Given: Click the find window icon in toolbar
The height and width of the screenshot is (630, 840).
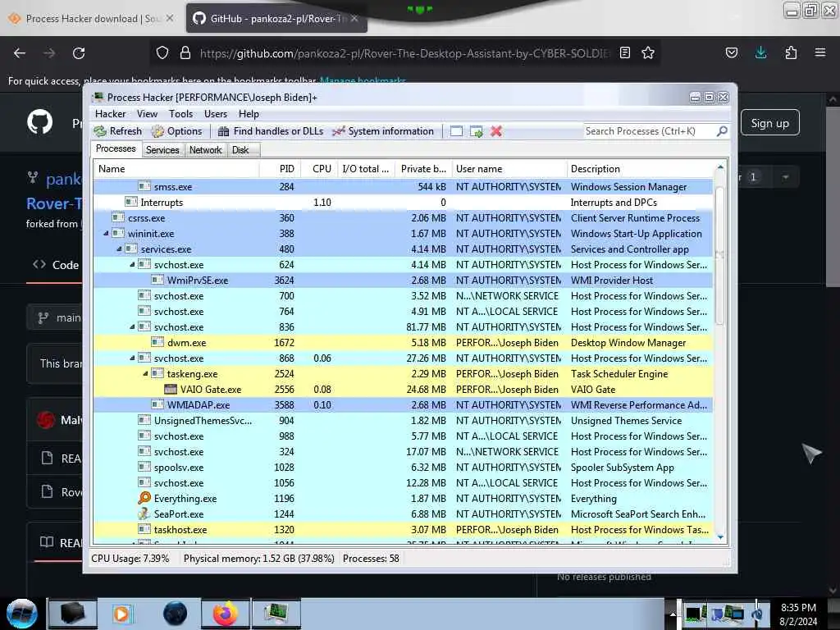Looking at the screenshot, I should coord(456,131).
